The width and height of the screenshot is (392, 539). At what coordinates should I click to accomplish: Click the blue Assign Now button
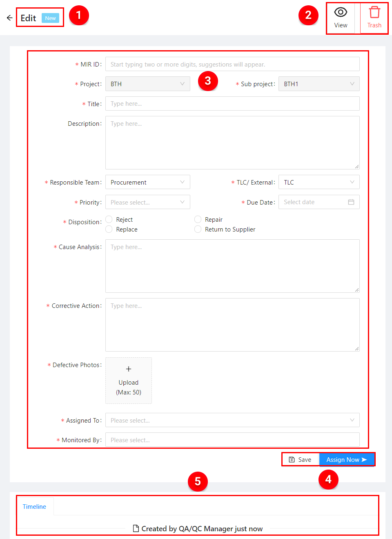pos(346,460)
